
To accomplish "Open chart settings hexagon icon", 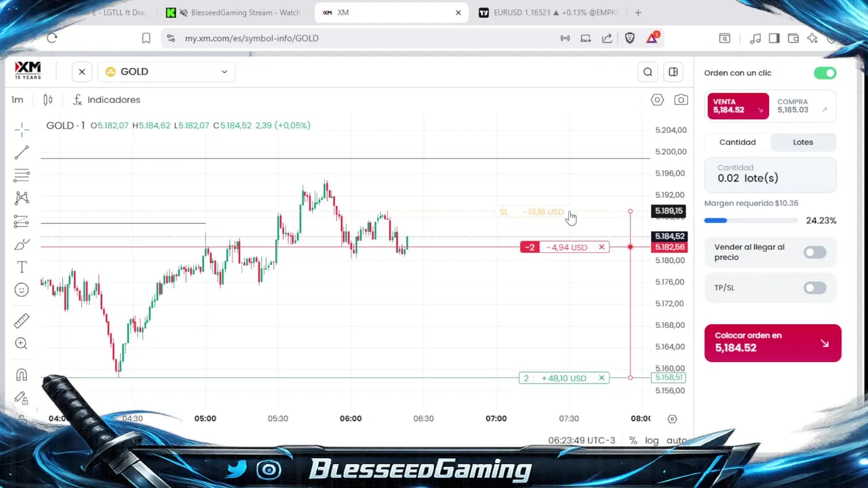I will pyautogui.click(x=657, y=100).
